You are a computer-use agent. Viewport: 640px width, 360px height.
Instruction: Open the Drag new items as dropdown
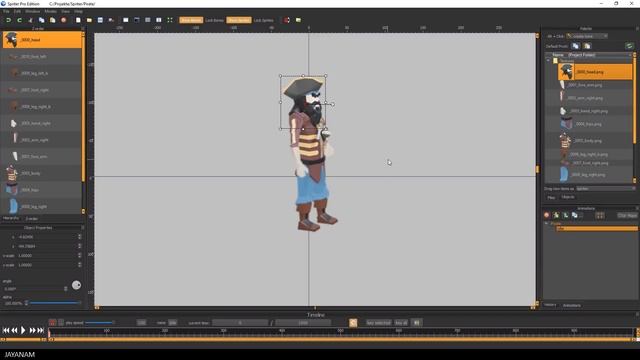(x=606, y=189)
